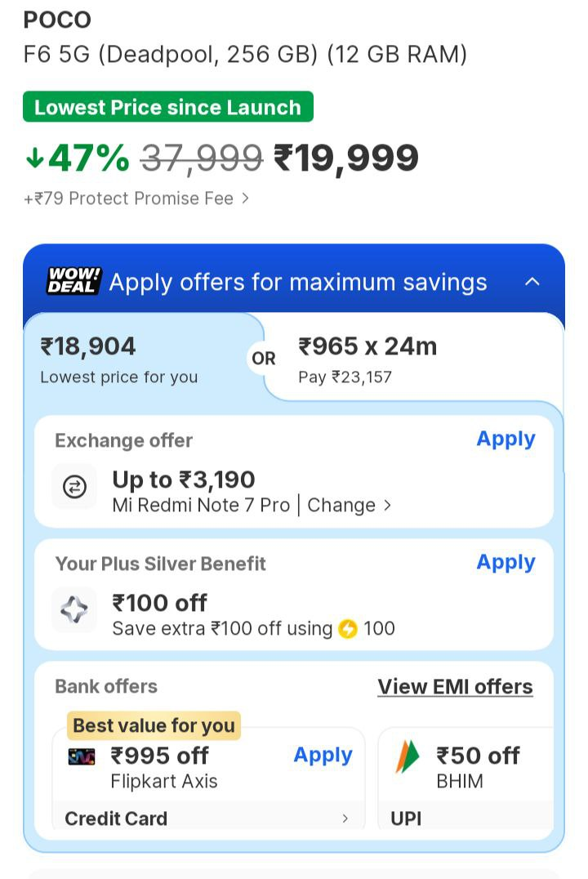Tap the BHIM logo icon
The width and height of the screenshot is (588, 879).
(x=408, y=756)
